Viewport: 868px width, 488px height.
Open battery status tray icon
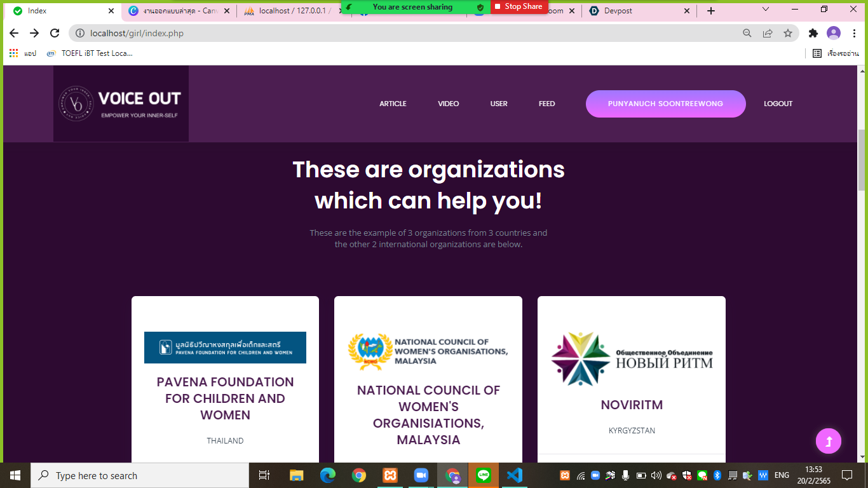[x=641, y=475]
